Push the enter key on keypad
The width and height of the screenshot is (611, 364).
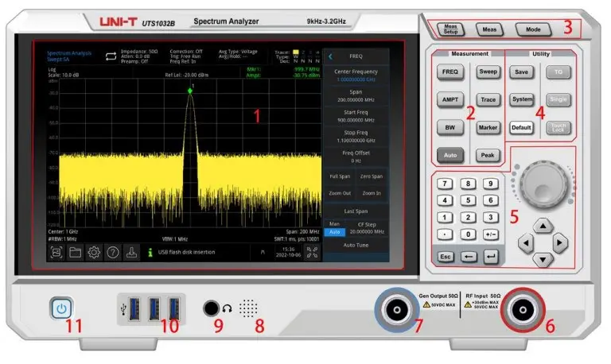point(491,256)
